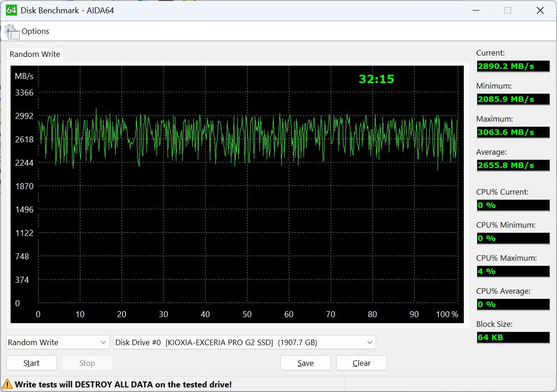Clear the benchmark graph

click(x=361, y=363)
